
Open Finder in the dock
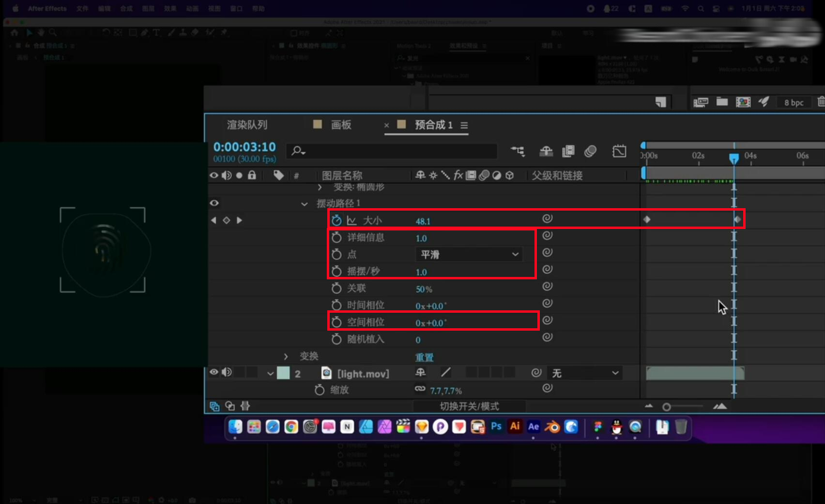235,427
